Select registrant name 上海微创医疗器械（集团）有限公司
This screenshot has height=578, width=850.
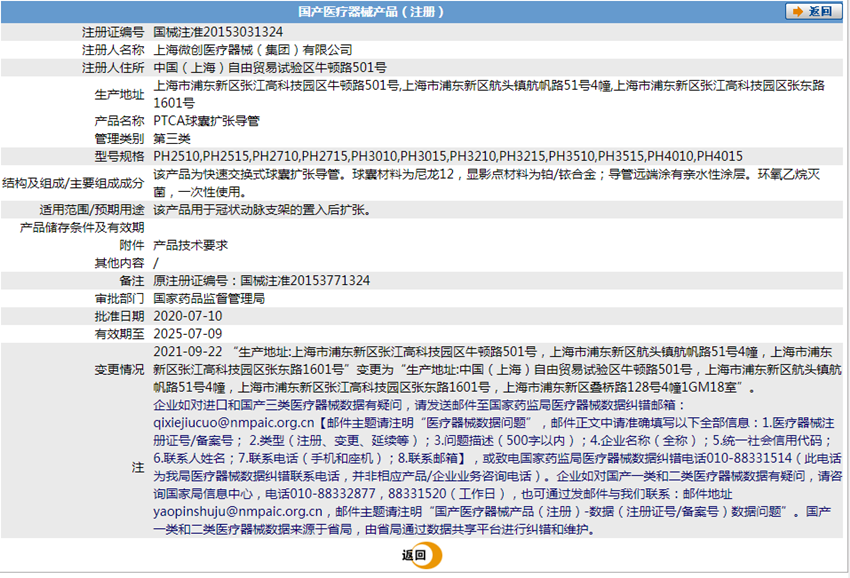pos(253,50)
